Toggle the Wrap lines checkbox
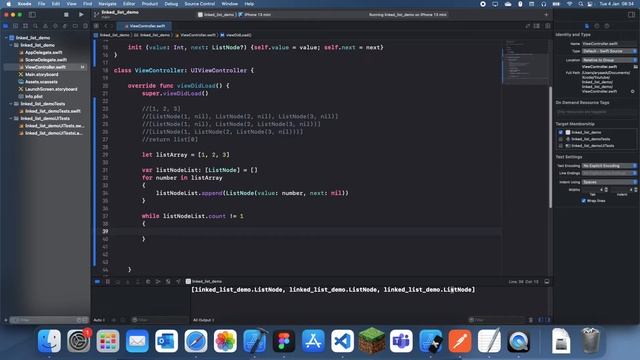The width and height of the screenshot is (640, 360). [x=584, y=200]
